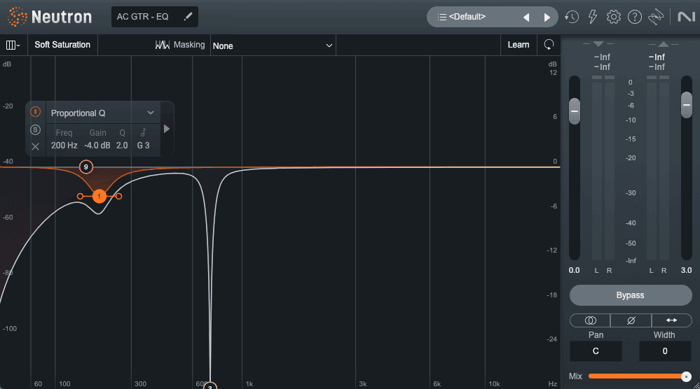The image size is (700, 389).
Task: Click the output peak -Inf readout
Action: click(657, 57)
